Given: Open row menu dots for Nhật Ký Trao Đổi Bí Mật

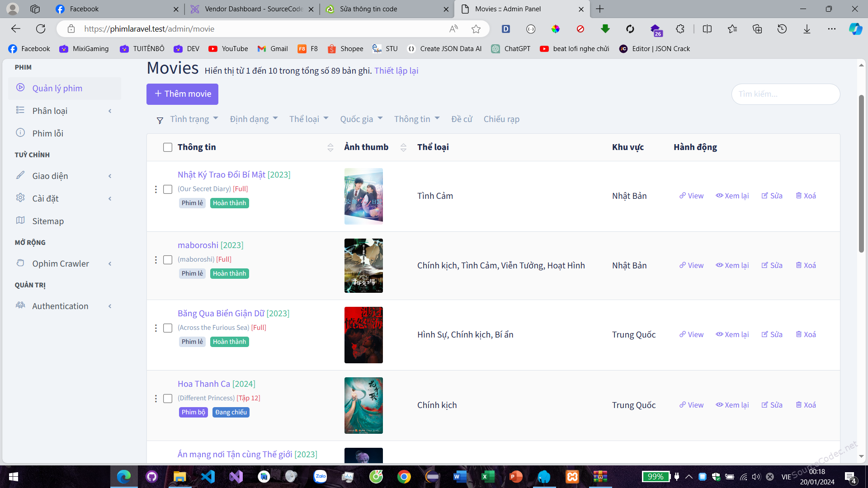Looking at the screenshot, I should [x=156, y=189].
